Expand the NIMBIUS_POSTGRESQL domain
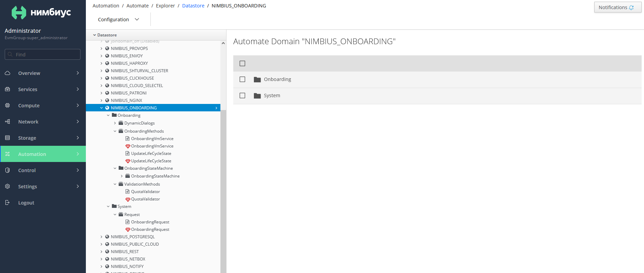 101,237
